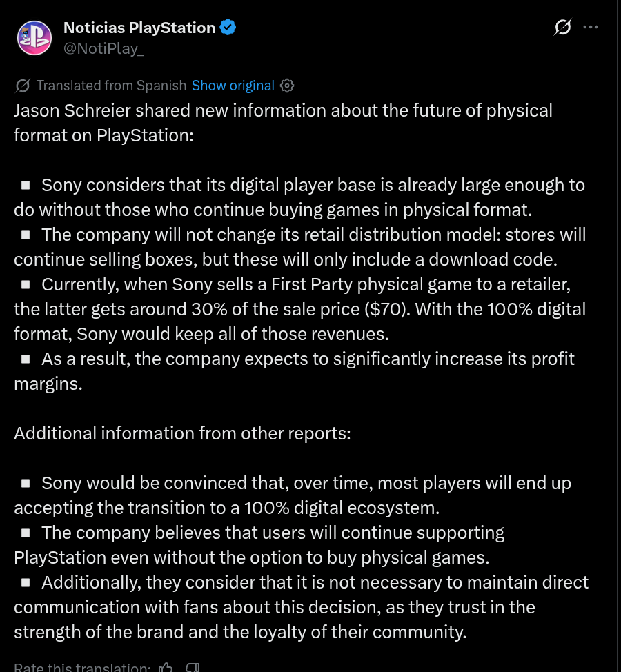Open the Grok icon beside the options menu
The image size is (621, 672).
pyautogui.click(x=562, y=27)
